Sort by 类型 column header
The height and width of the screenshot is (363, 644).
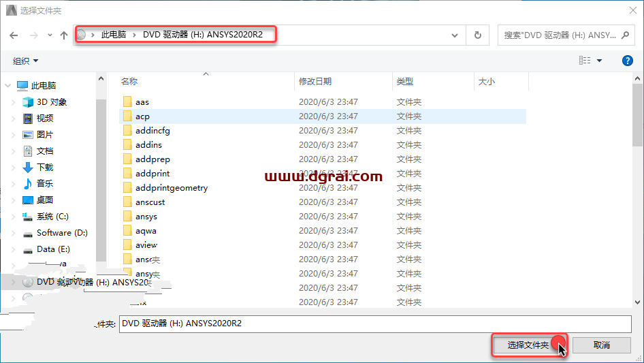pyautogui.click(x=404, y=82)
